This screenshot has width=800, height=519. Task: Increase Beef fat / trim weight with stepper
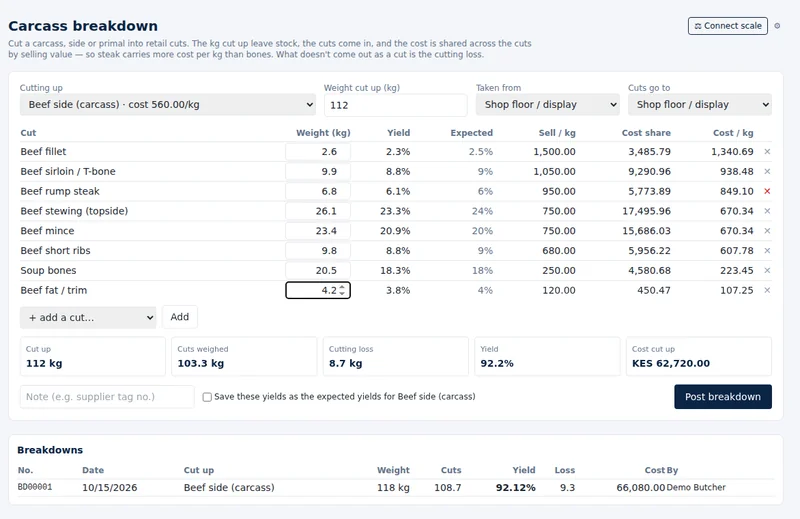tap(342, 287)
